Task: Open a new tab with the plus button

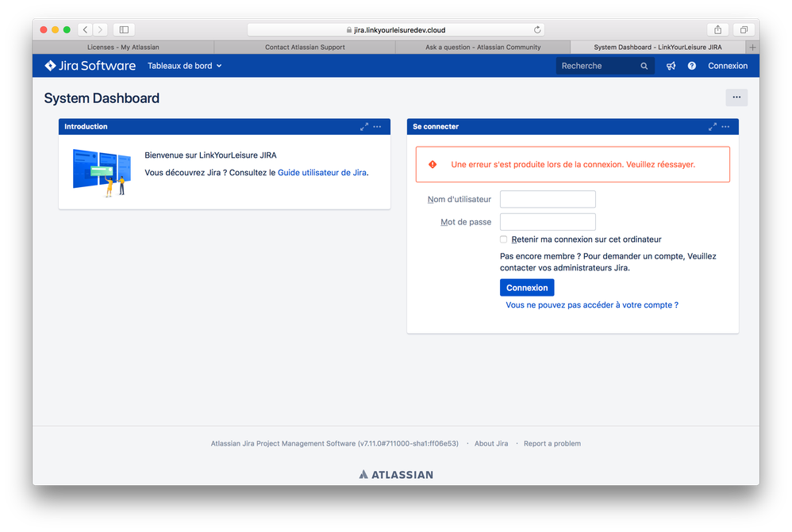Action: click(x=752, y=47)
